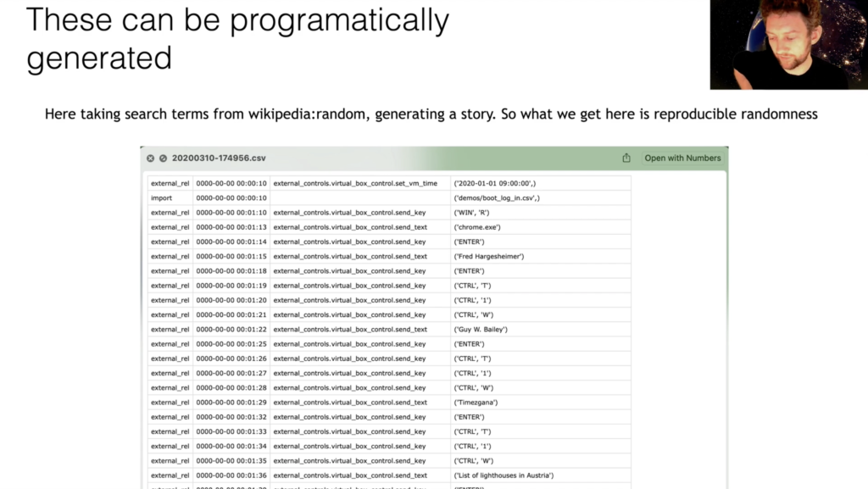Screen dimensions: 868x489
Task: Select cell ('List of lighthouses in Austria')
Action: click(x=504, y=475)
